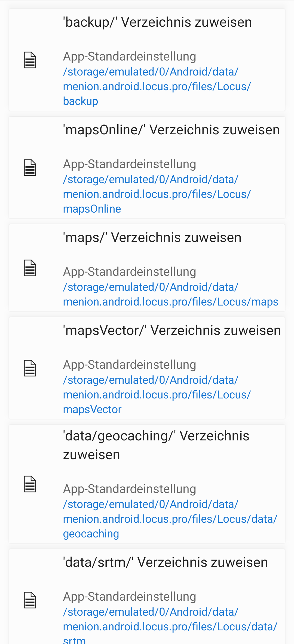Tap the document icon beside backup directory
Viewport: 294px width, 644px height.
[x=30, y=60]
